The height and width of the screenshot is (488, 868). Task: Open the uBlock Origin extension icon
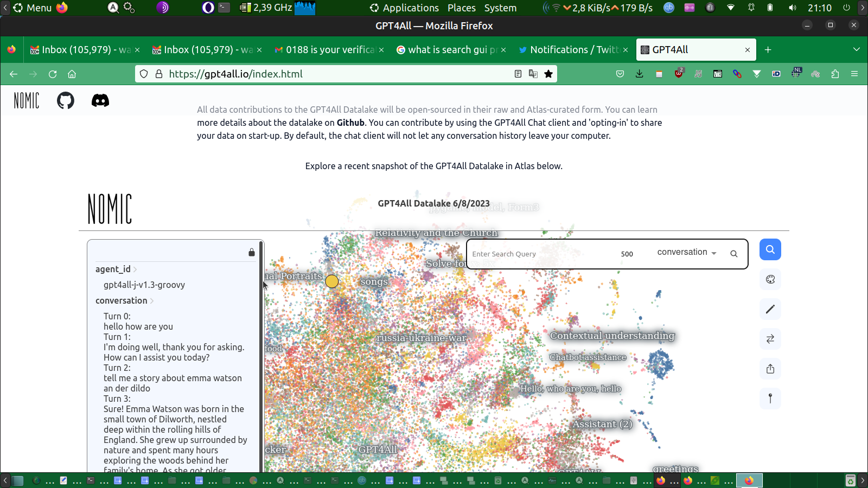pyautogui.click(x=679, y=74)
